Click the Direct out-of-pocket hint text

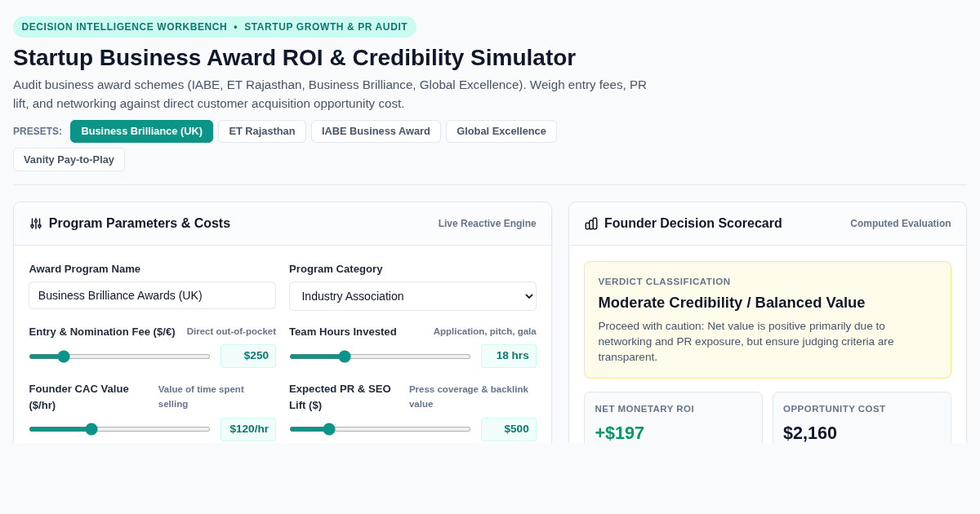(231, 331)
